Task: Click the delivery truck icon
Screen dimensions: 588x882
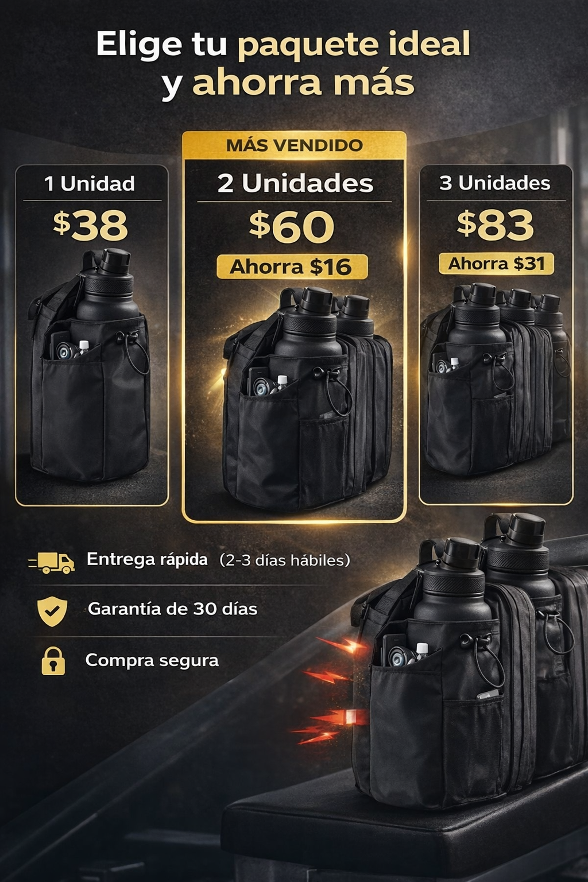Action: click(52, 563)
